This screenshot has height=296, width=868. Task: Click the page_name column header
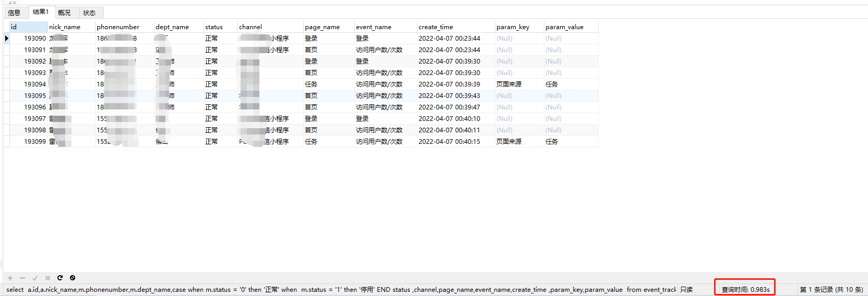coord(329,27)
